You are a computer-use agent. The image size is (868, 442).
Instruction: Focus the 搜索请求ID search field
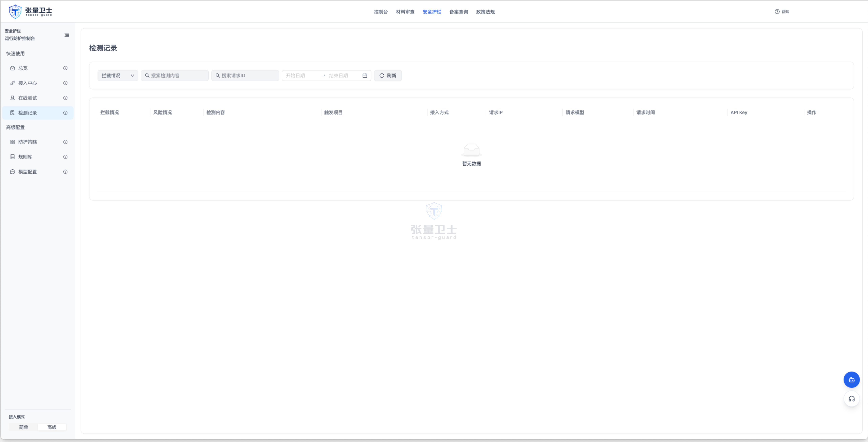tap(245, 76)
